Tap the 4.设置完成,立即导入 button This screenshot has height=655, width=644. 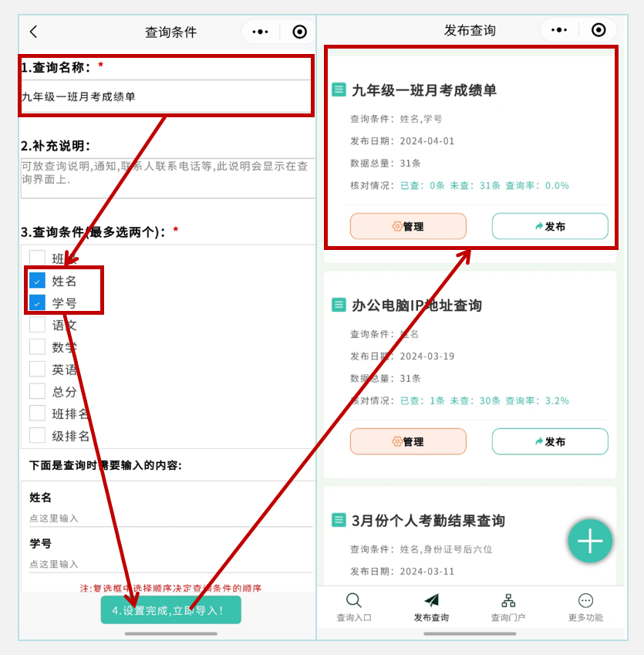[x=170, y=610]
